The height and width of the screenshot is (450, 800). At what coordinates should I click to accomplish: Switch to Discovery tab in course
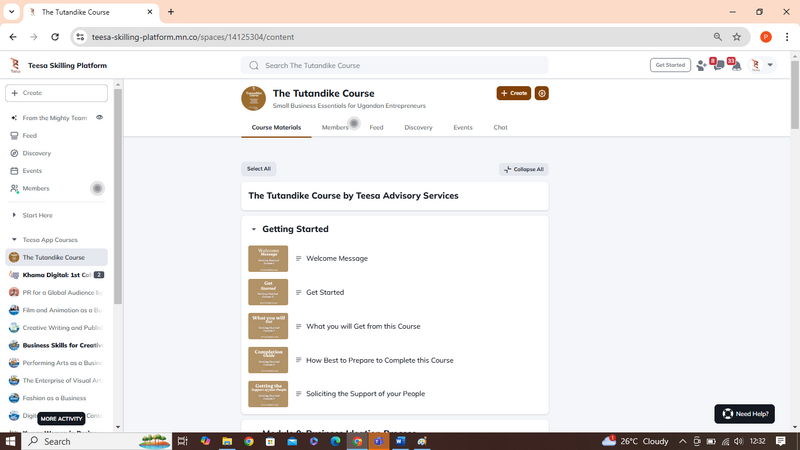point(418,128)
